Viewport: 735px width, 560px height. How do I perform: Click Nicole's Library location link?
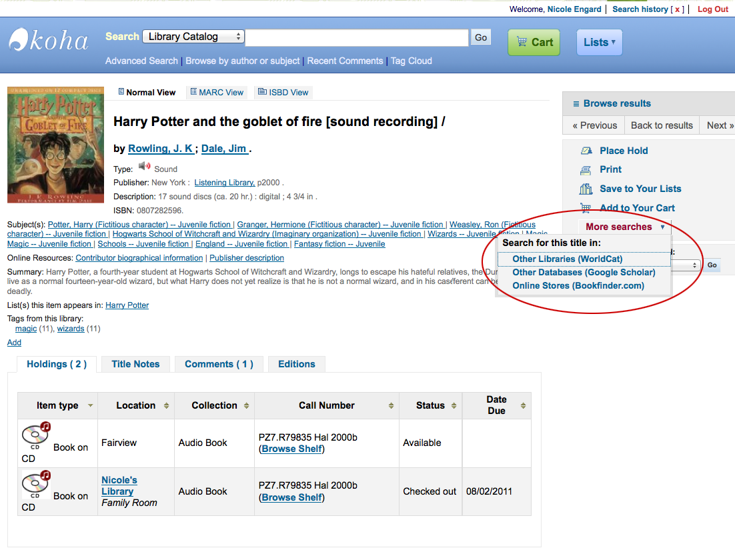coord(119,486)
